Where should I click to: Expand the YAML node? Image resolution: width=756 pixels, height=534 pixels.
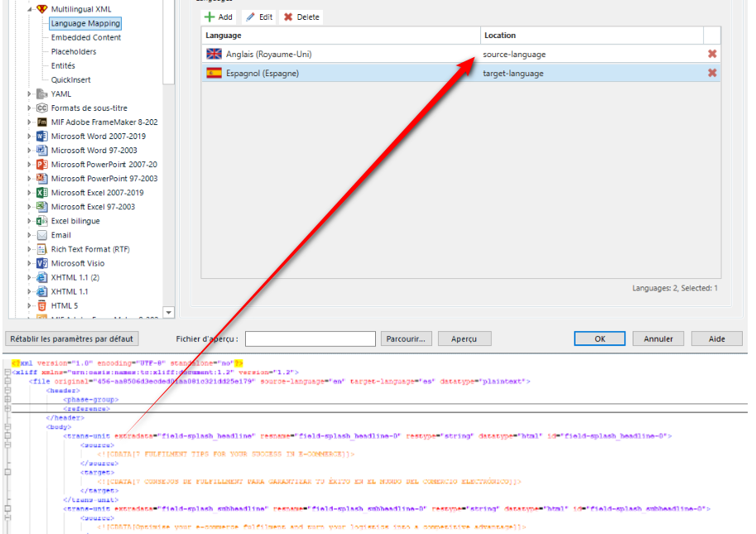(29, 94)
